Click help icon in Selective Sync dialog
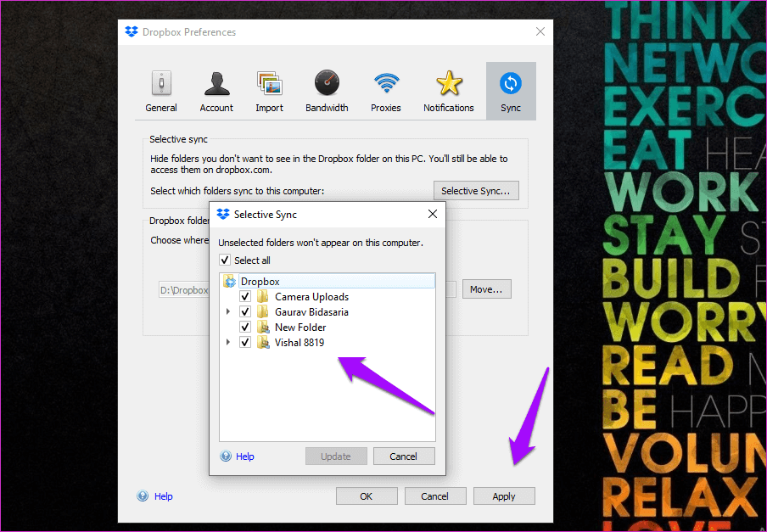This screenshot has width=767, height=532. pos(226,456)
